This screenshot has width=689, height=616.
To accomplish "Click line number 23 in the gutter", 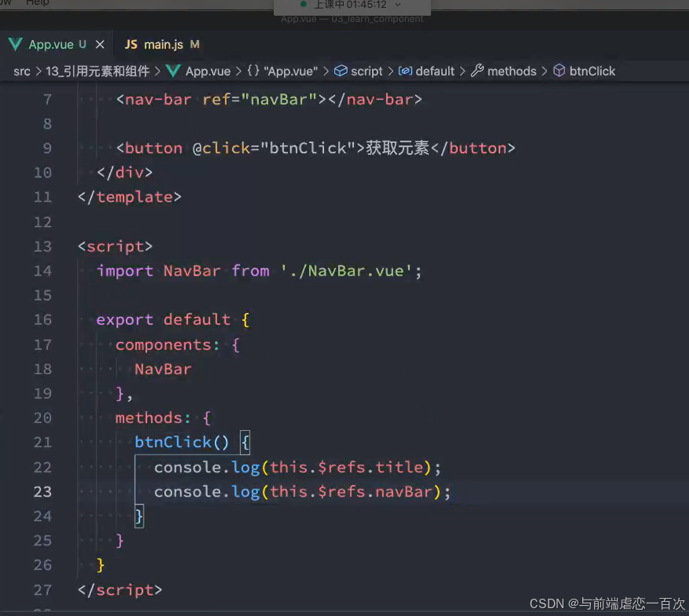I will click(42, 492).
